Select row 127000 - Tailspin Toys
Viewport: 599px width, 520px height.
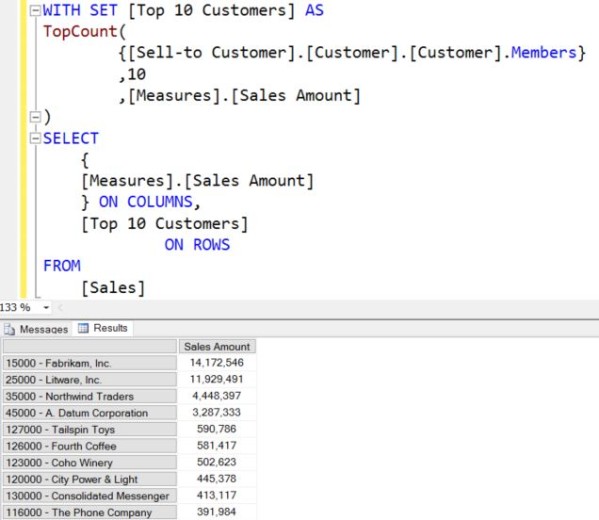pyautogui.click(x=90, y=429)
